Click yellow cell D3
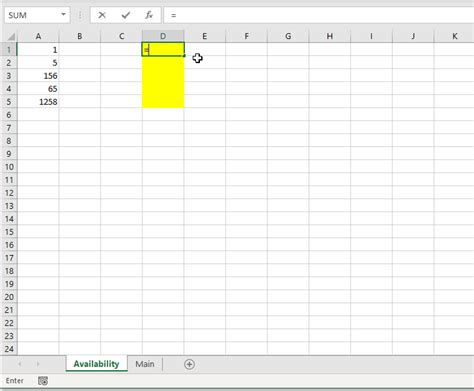Image resolution: width=474 pixels, height=391 pixels. [163, 76]
